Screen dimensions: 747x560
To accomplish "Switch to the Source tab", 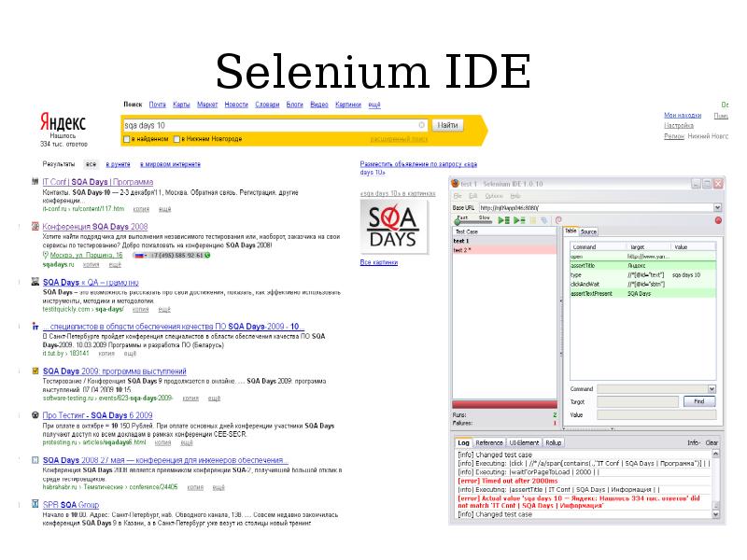I will 588,231.
